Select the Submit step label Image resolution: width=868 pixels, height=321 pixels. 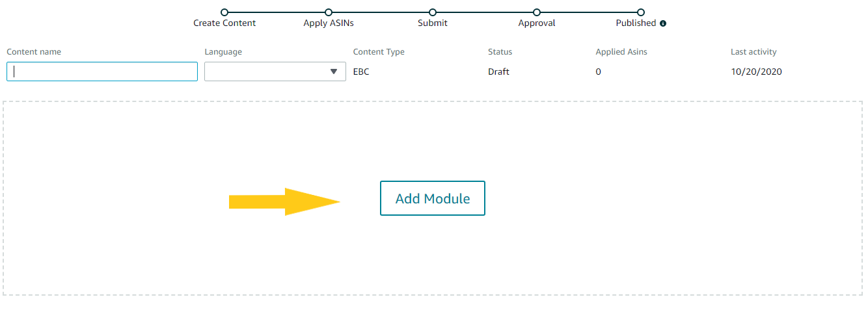coord(433,23)
